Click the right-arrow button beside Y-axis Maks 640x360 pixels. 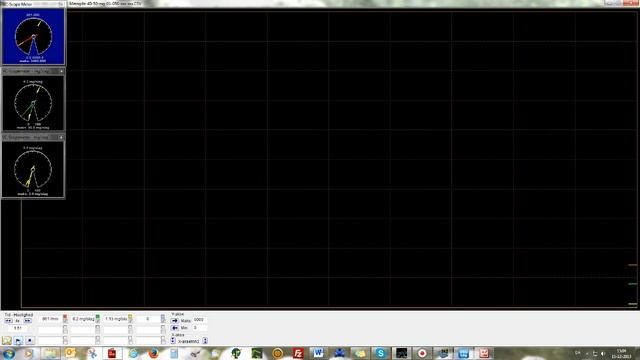tap(175, 320)
